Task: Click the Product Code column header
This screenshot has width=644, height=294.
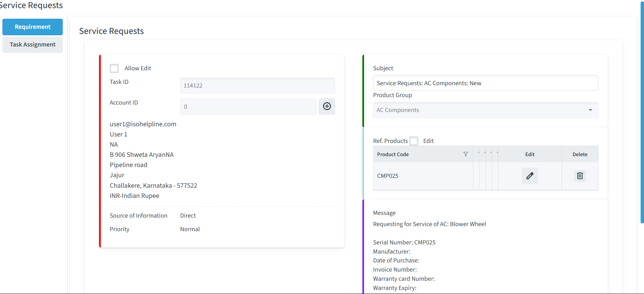Action: [x=423, y=154]
